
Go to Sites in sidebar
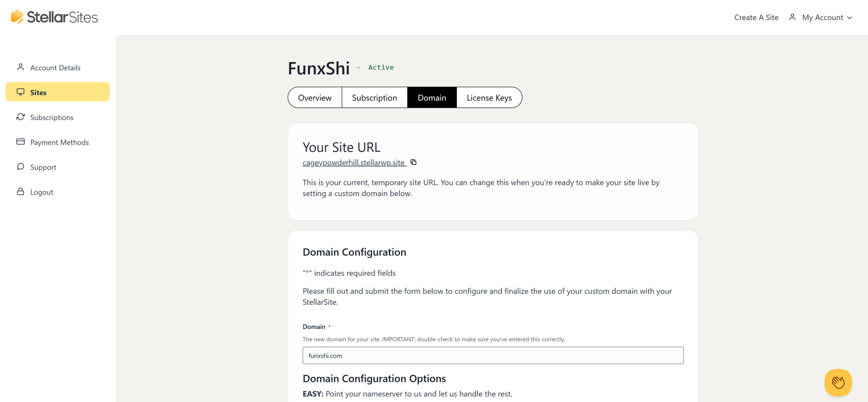(58, 92)
